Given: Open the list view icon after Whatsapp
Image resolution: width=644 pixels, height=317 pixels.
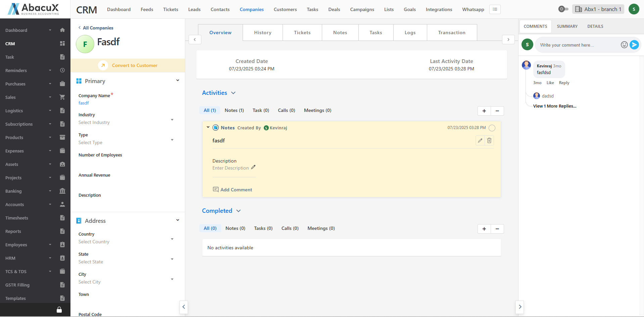Looking at the screenshot, I should tap(495, 9).
